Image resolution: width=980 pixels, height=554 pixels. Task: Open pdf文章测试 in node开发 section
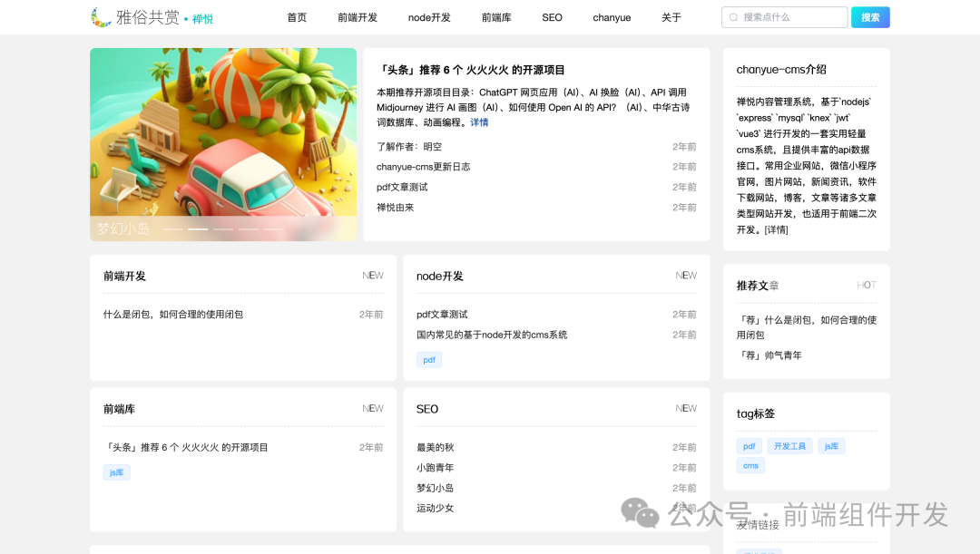point(442,314)
